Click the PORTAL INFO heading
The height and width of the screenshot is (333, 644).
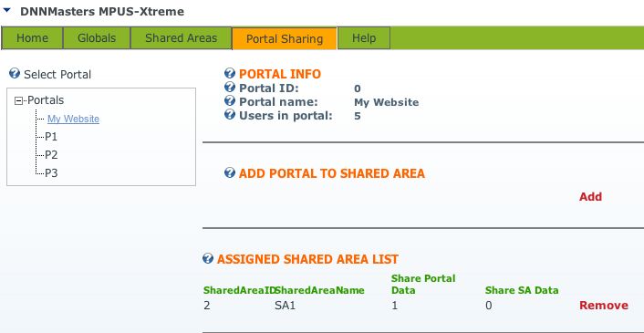(280, 74)
